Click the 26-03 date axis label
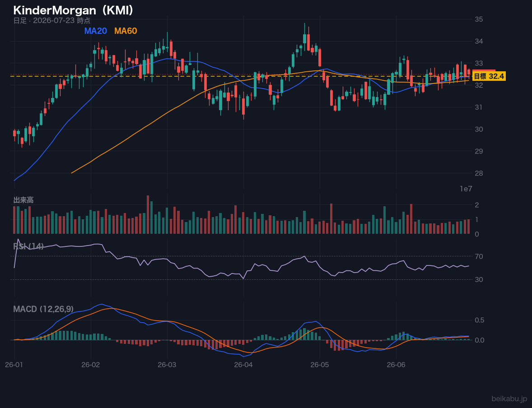This screenshot has height=408, width=532. point(167,365)
